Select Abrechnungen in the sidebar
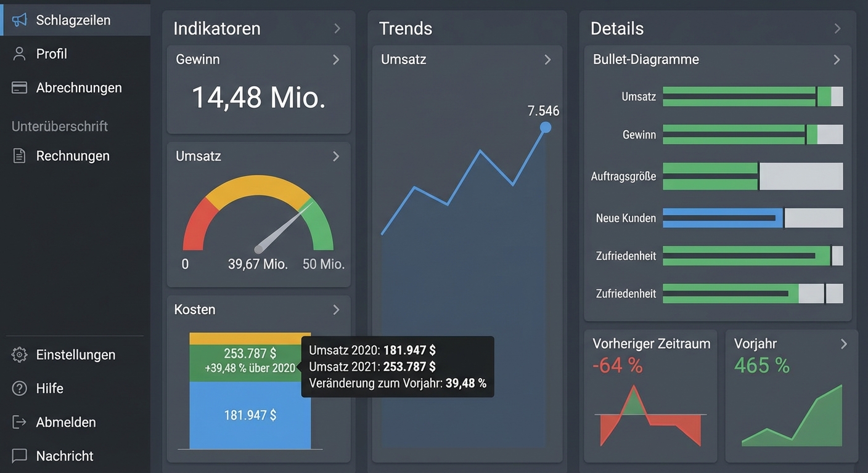The width and height of the screenshot is (868, 473). pos(79,88)
